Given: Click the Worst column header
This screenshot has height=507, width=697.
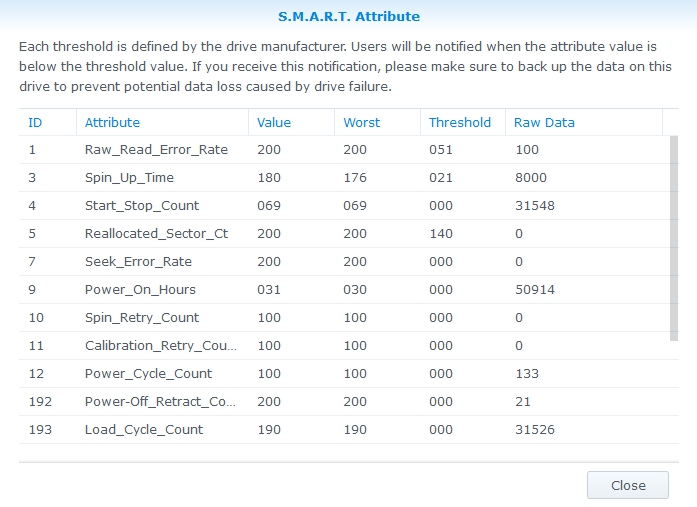Looking at the screenshot, I should click(361, 122).
